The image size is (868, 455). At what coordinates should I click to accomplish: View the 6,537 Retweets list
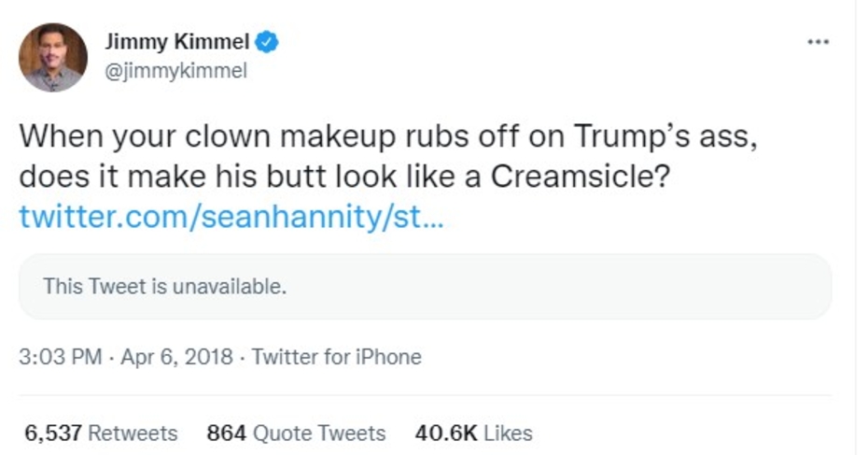point(100,434)
